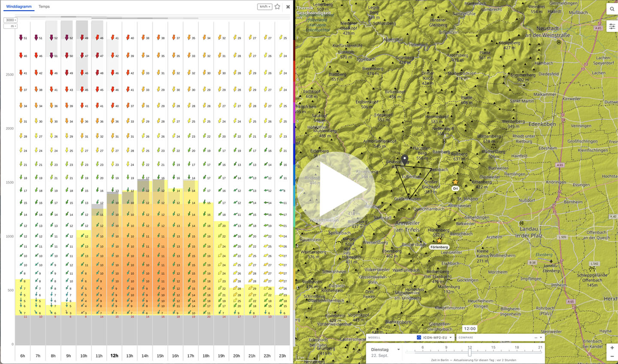Switch to the Temps tab
The image size is (618, 364).
click(44, 6)
